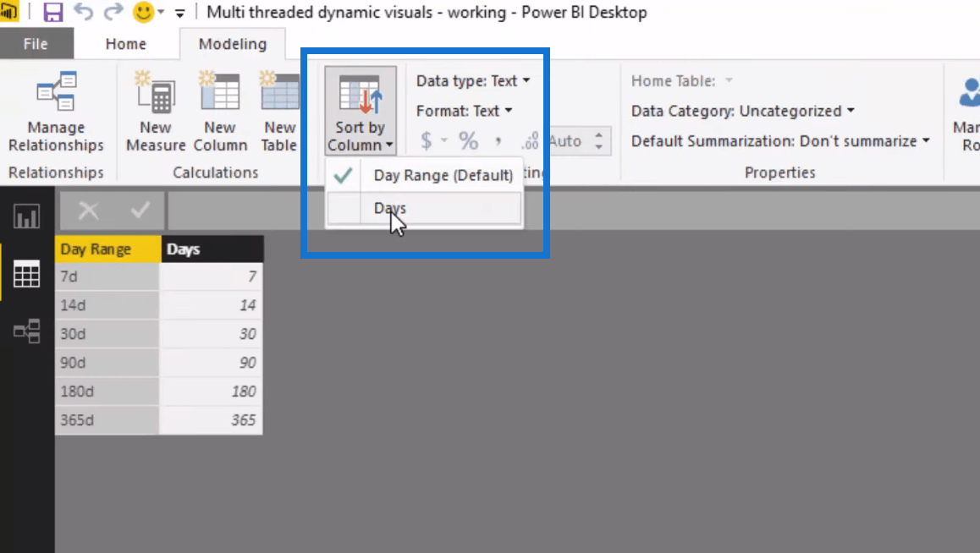
Task: Switch to the Report view
Action: click(x=26, y=216)
